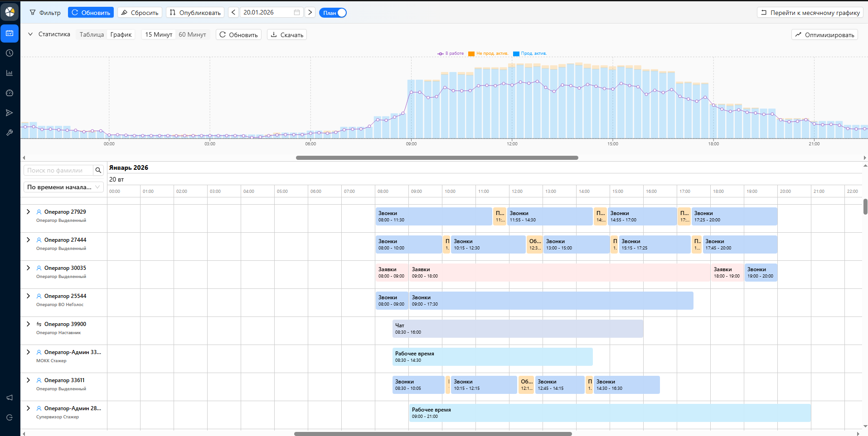This screenshot has height=436, width=868.
Task: Click the megaphone announcements sidebar icon
Action: [10, 398]
